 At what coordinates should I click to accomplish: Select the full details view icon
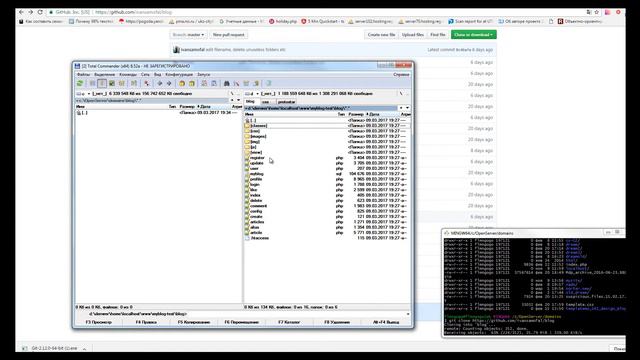pos(102,83)
